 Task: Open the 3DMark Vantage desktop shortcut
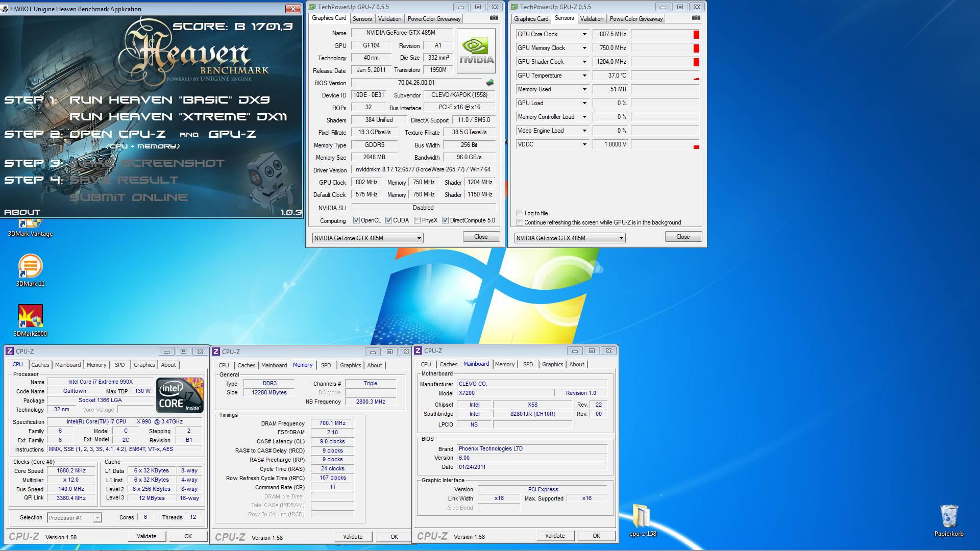point(30,228)
